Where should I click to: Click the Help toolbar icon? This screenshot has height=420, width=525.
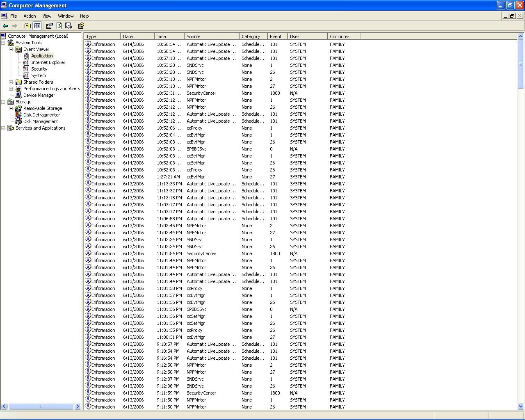(x=81, y=26)
